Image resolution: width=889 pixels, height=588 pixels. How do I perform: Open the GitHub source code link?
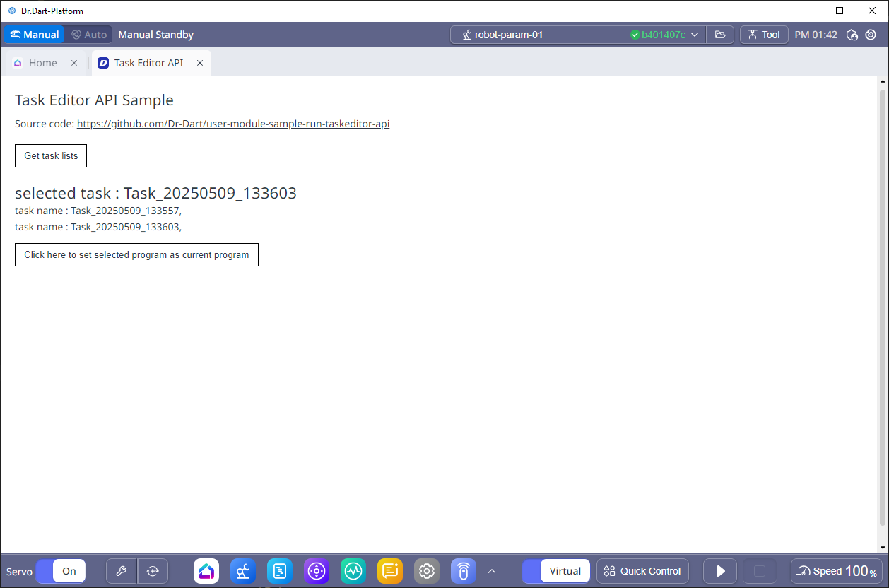click(233, 124)
